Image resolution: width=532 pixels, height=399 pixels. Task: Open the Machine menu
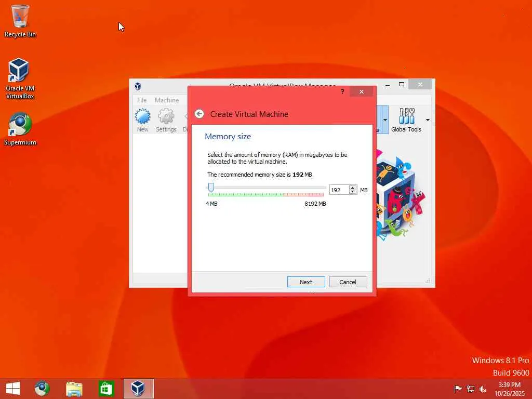pyautogui.click(x=167, y=100)
